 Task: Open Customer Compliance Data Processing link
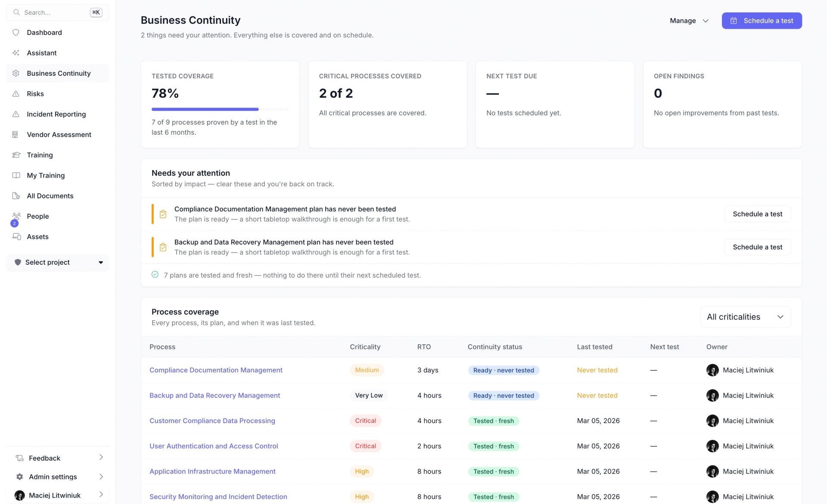tap(212, 421)
